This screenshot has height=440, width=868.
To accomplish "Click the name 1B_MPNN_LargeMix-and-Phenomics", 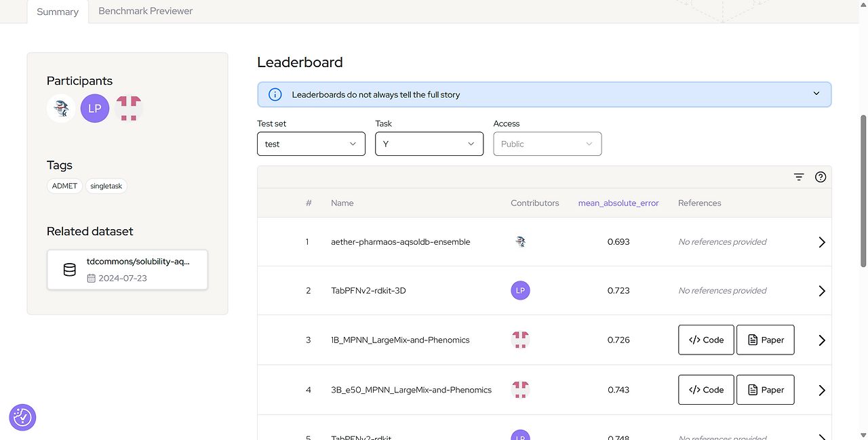I will [x=400, y=340].
